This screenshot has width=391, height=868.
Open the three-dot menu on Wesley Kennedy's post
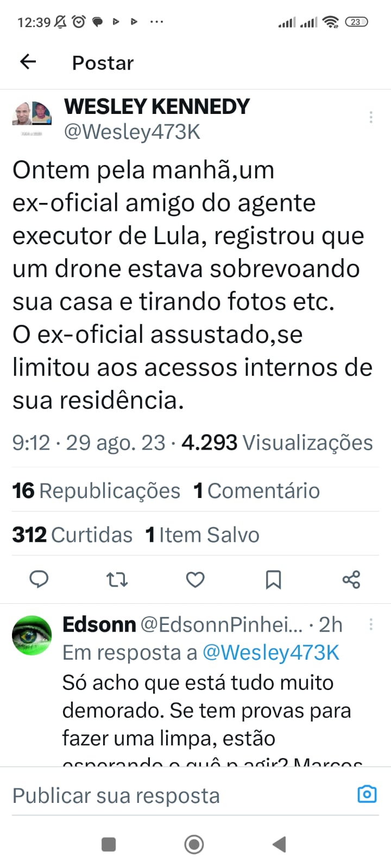click(x=371, y=117)
